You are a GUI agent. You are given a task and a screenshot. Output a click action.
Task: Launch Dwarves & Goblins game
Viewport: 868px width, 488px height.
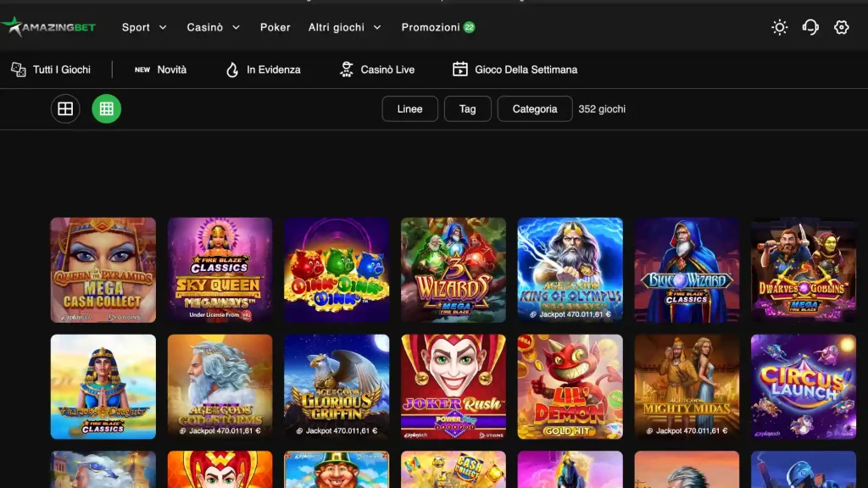click(804, 270)
